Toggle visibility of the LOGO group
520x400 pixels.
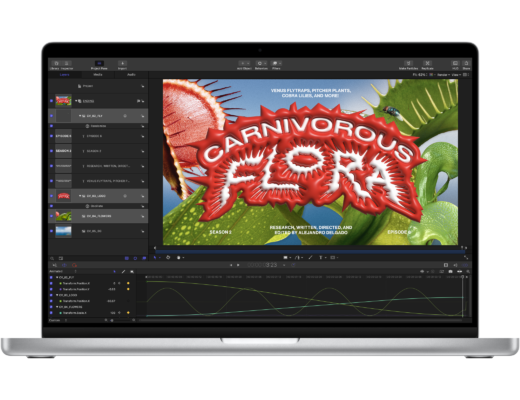click(x=51, y=196)
